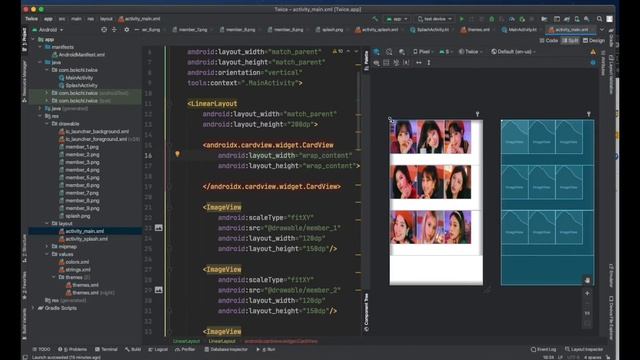Screen dimensions: 640x360
Task: Open the Logcat tool window
Action: tap(158, 349)
